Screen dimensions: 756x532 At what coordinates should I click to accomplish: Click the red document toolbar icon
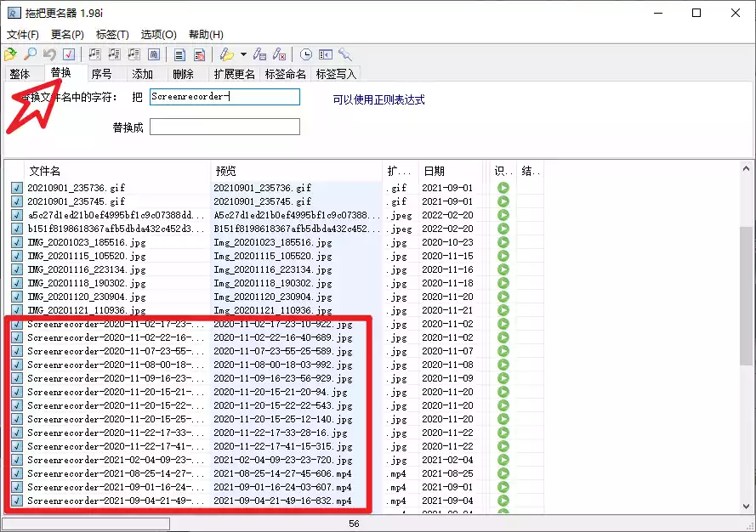(199, 54)
